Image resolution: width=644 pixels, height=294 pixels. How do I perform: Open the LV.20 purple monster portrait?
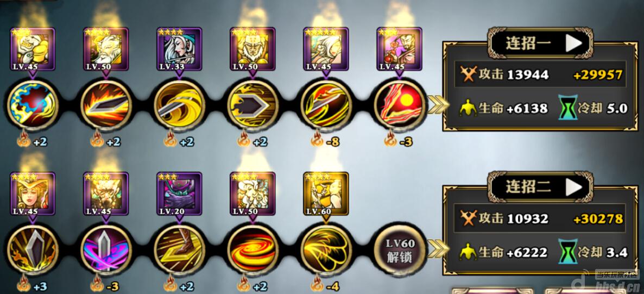coord(180,195)
